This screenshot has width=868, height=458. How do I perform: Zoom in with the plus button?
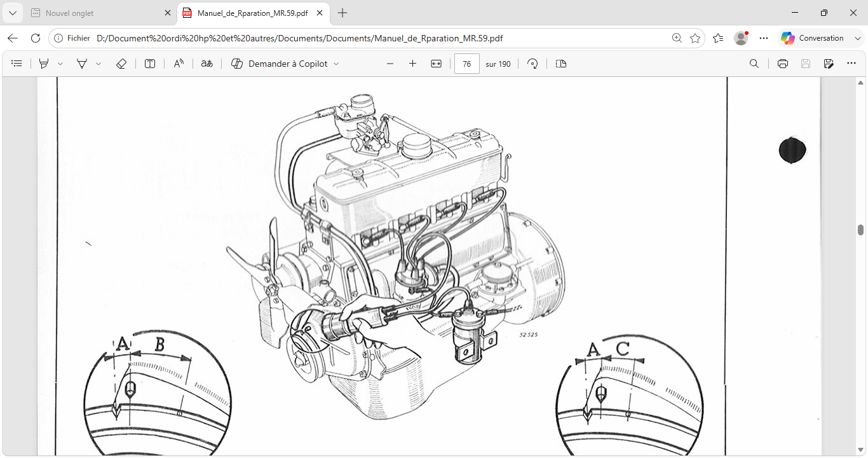[x=412, y=64]
